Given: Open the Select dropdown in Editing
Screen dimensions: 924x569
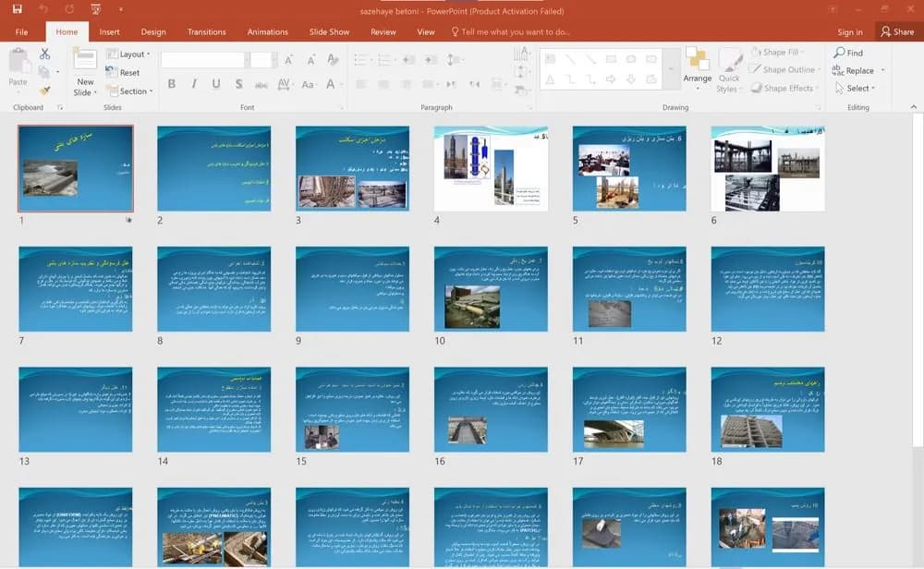Looking at the screenshot, I should (855, 89).
